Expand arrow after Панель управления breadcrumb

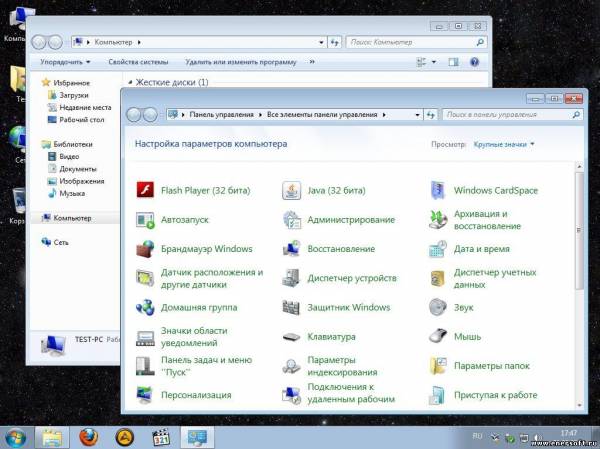click(x=260, y=115)
